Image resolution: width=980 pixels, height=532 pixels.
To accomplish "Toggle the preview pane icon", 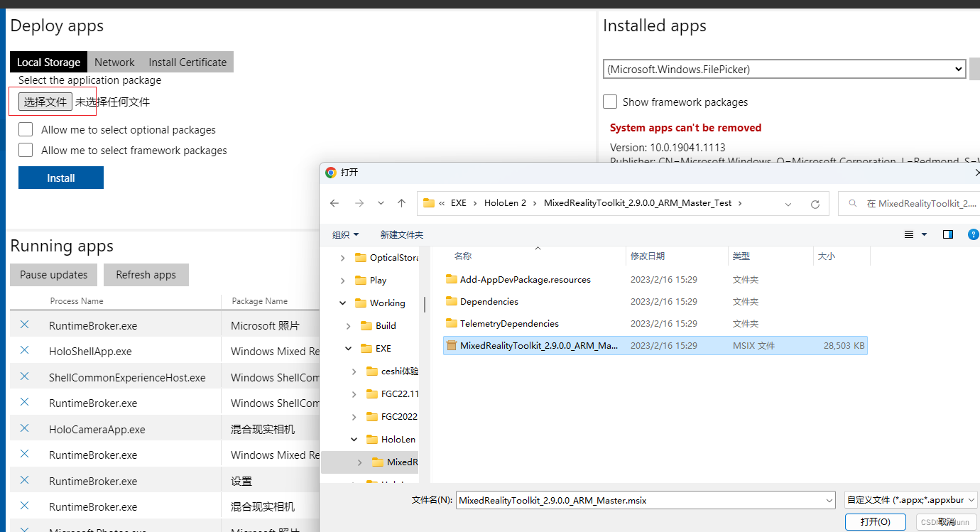I will pyautogui.click(x=948, y=234).
